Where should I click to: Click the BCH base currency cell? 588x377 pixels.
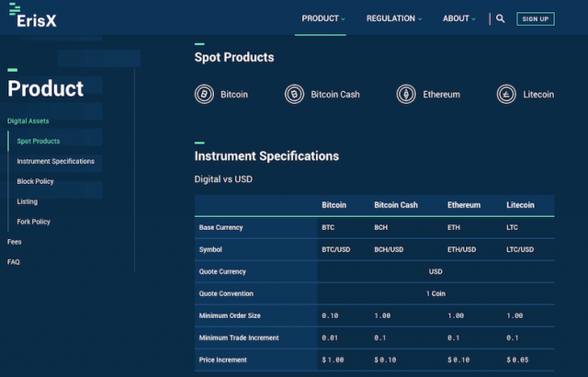point(380,227)
